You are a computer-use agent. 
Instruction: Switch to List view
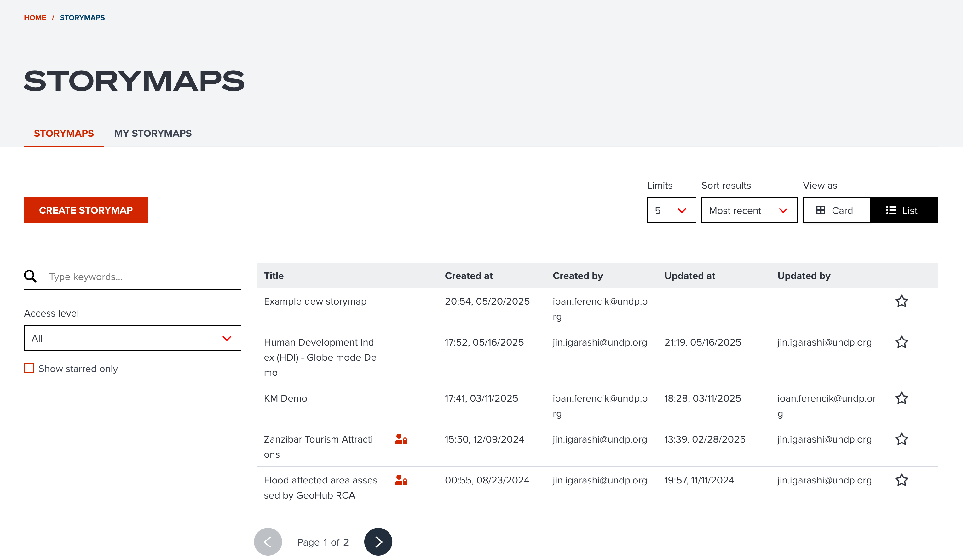[904, 210]
